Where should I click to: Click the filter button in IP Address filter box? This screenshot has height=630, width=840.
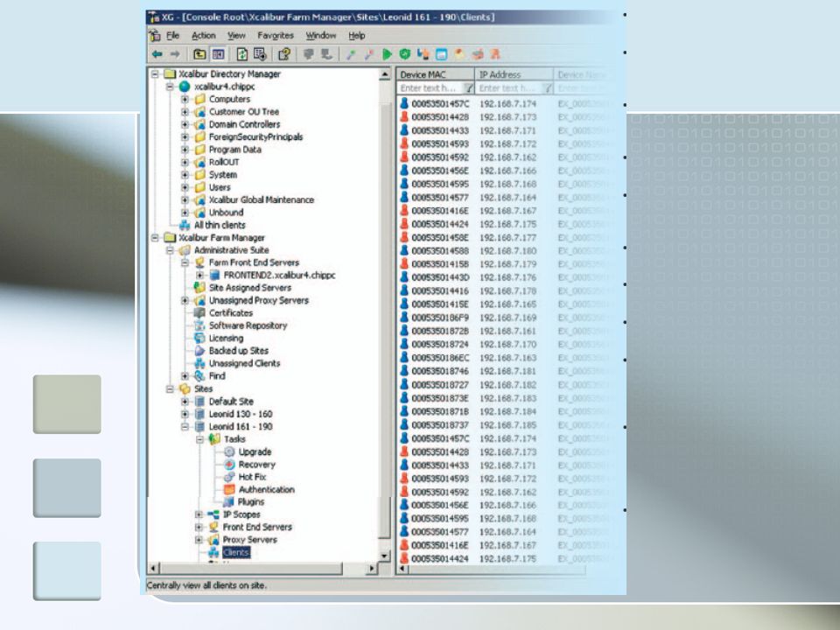[x=548, y=87]
